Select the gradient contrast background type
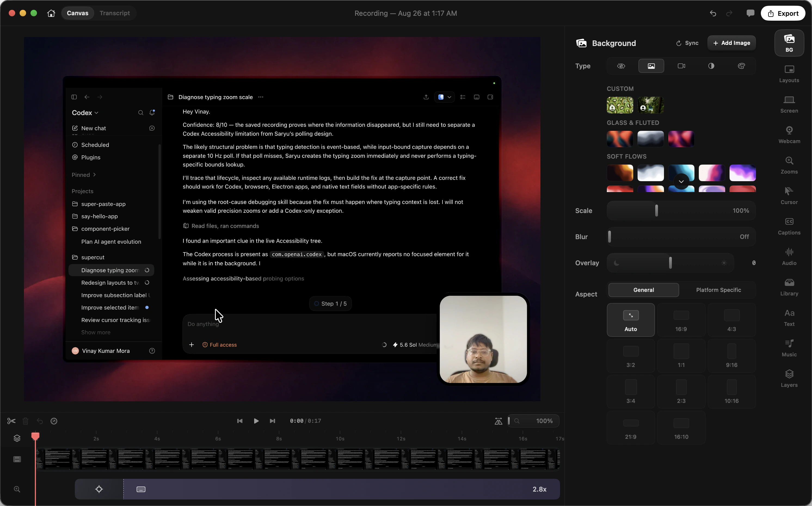This screenshot has width=812, height=506. (711, 66)
